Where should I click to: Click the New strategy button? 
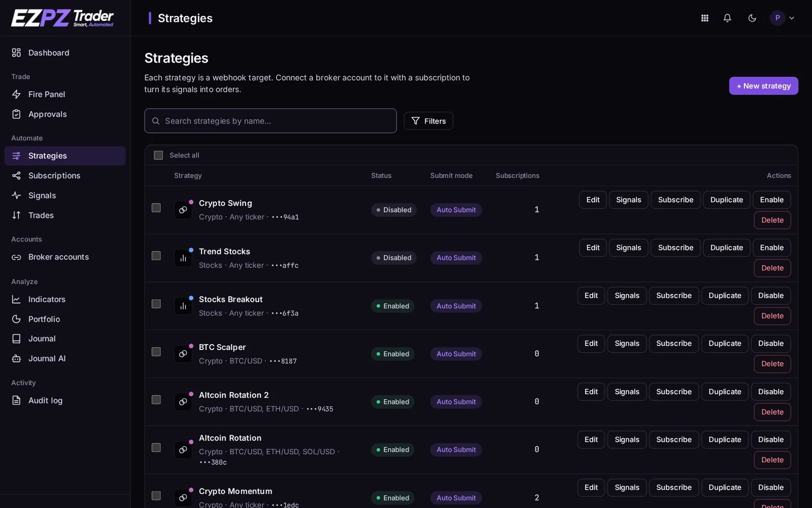tap(763, 86)
